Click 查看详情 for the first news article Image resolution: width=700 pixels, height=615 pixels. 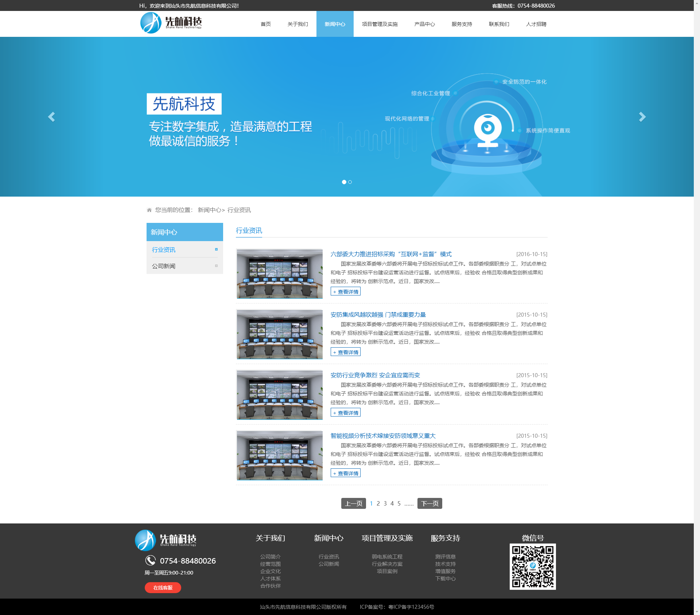click(345, 291)
